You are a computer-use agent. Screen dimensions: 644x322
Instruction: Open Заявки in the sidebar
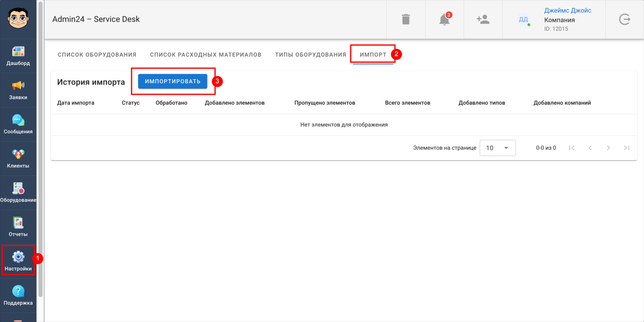point(18,90)
